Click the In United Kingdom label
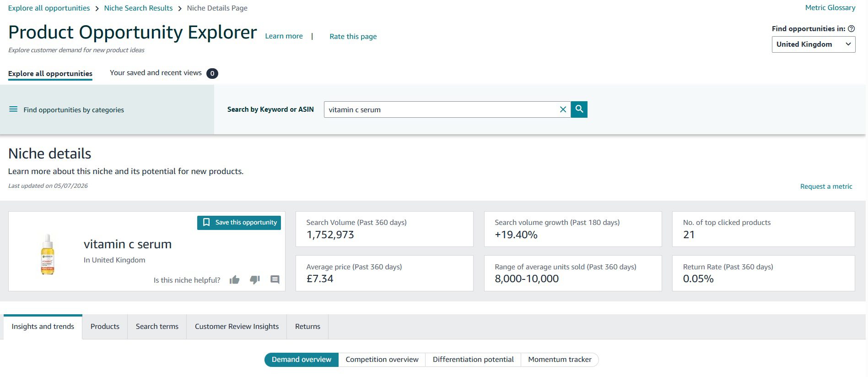The height and width of the screenshot is (377, 868). [114, 260]
